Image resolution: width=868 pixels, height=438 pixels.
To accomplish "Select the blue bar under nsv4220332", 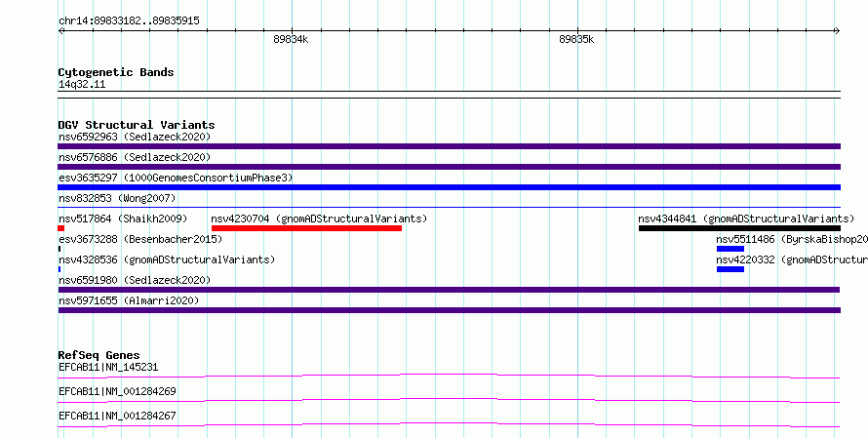I will pyautogui.click(x=730, y=269).
